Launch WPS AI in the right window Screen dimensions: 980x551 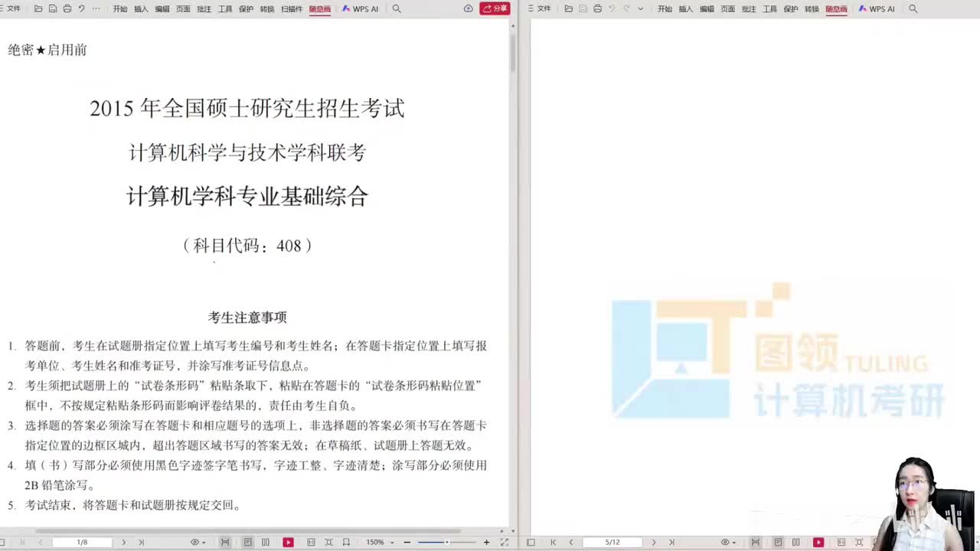coord(877,9)
